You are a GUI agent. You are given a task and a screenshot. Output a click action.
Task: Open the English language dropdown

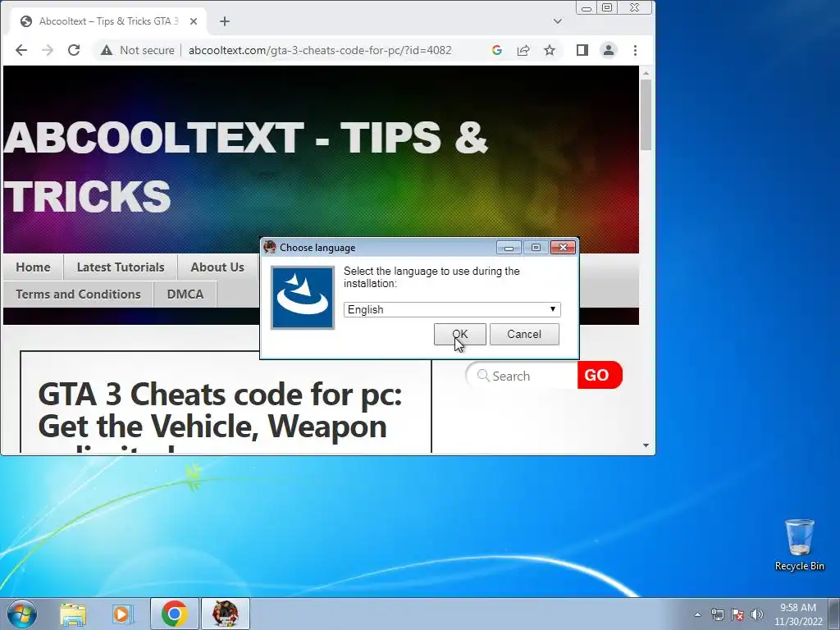452,309
